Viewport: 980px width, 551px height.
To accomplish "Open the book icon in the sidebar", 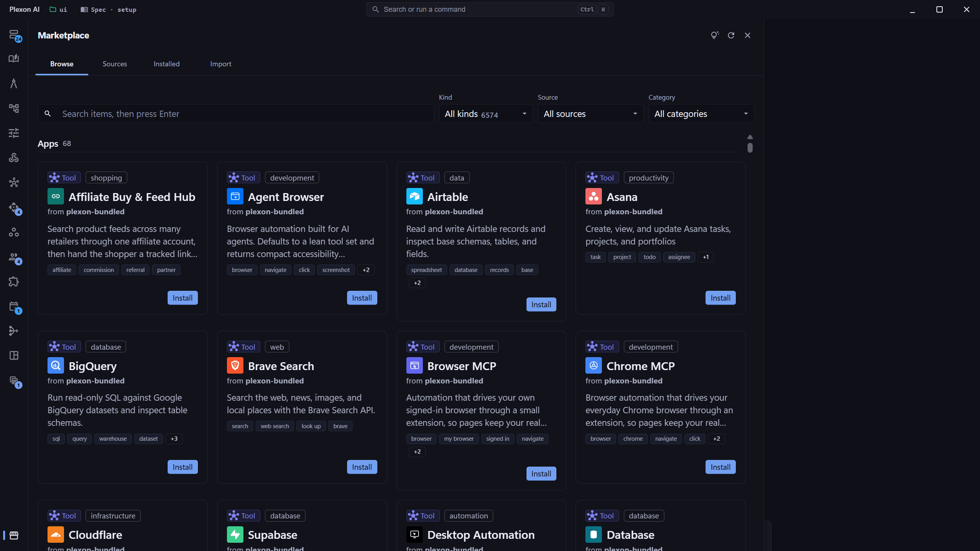I will [x=14, y=58].
